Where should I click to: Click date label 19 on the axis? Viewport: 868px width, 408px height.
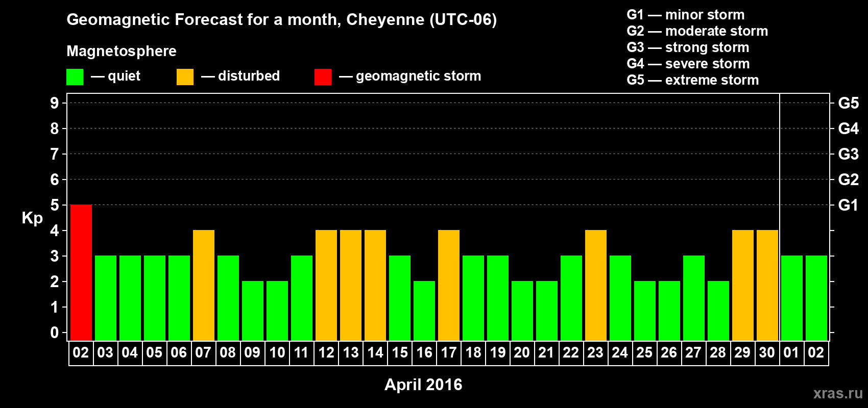(x=498, y=353)
